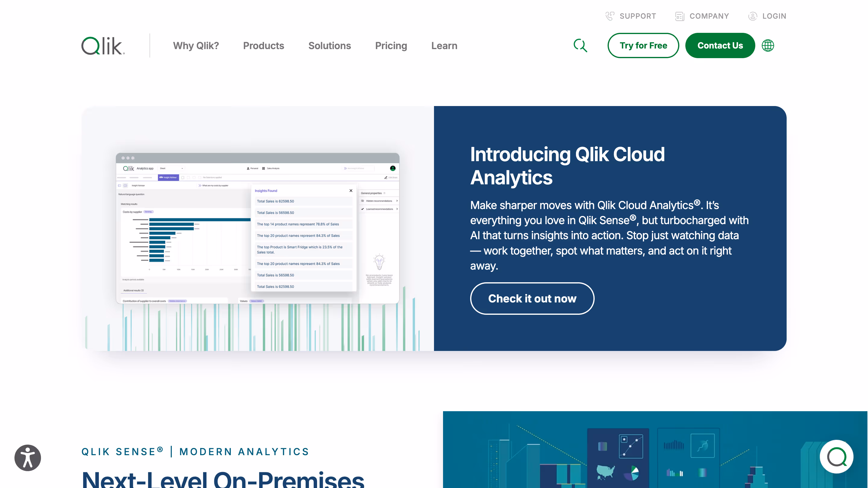
Task: Click the analytics app screenshot image
Action: click(257, 228)
